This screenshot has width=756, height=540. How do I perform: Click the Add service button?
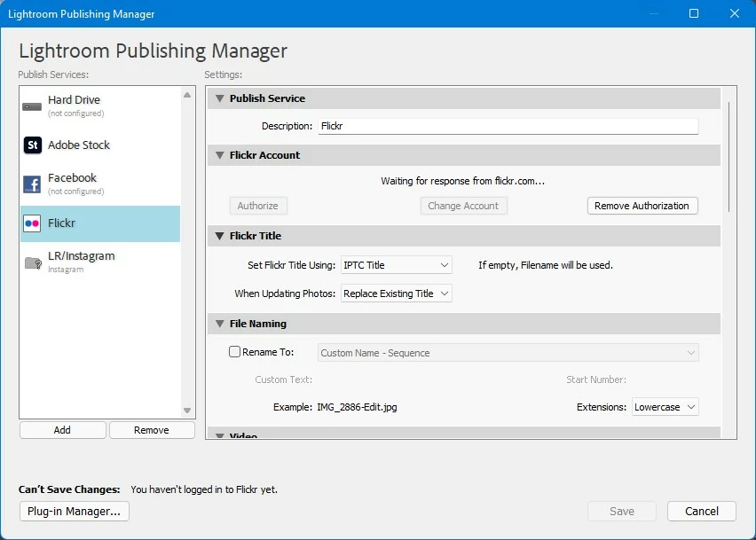tap(63, 430)
